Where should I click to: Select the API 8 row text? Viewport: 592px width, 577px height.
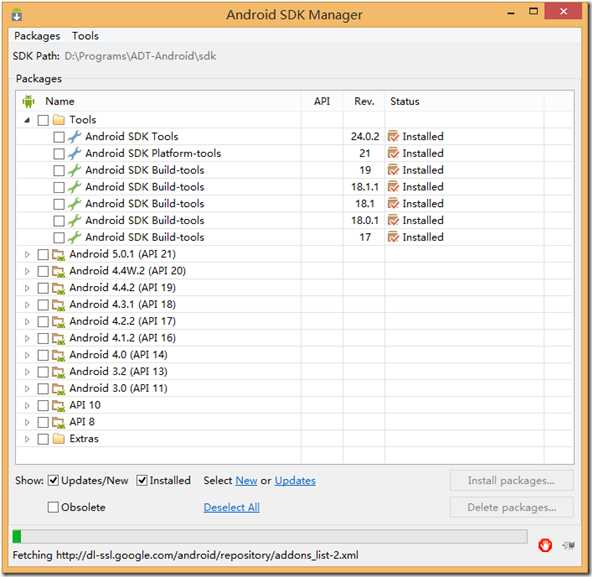coord(82,422)
